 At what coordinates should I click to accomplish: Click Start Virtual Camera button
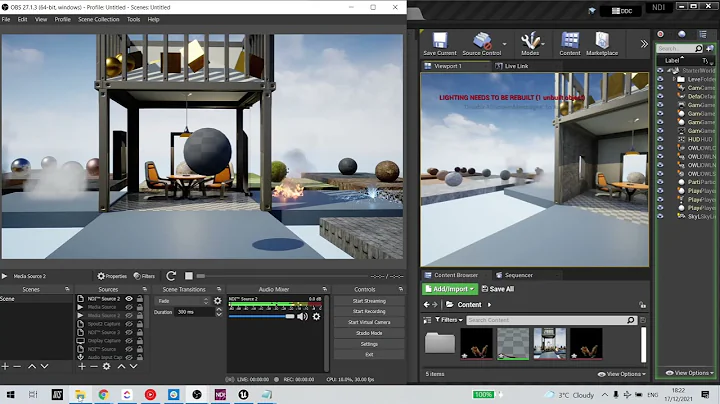coord(369,322)
